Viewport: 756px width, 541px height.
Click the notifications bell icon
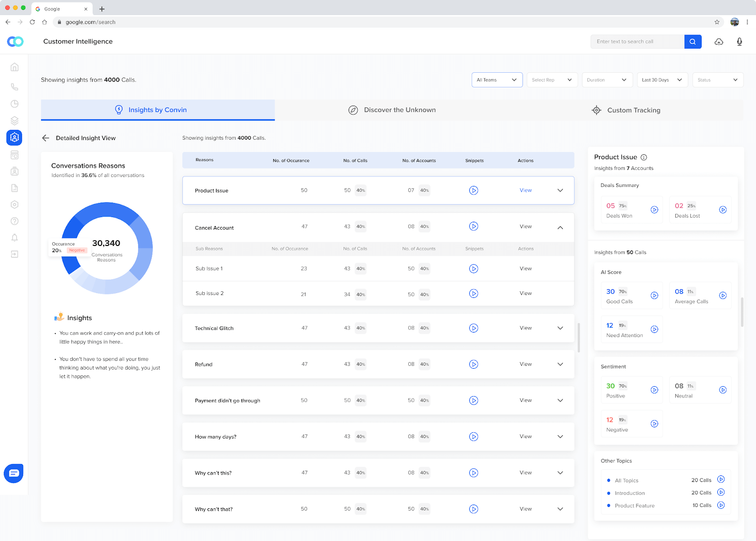coord(15,237)
